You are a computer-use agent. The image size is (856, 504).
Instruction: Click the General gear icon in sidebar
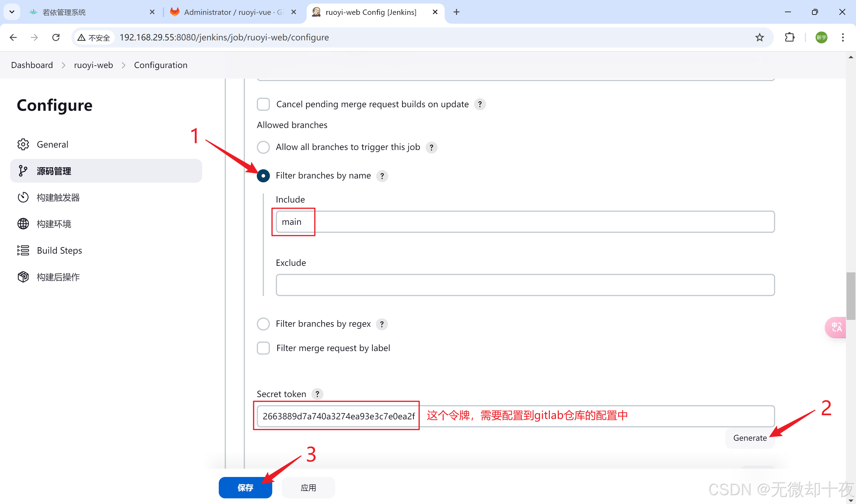click(x=23, y=144)
